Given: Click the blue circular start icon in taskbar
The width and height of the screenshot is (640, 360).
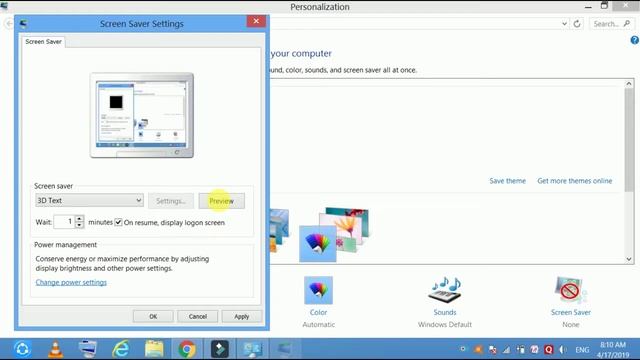Looking at the screenshot, I should 22,349.
